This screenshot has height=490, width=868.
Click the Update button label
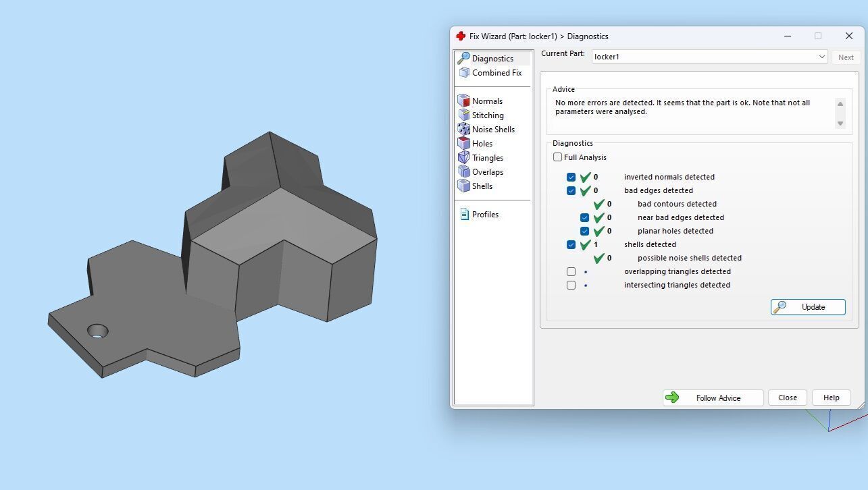pos(813,307)
